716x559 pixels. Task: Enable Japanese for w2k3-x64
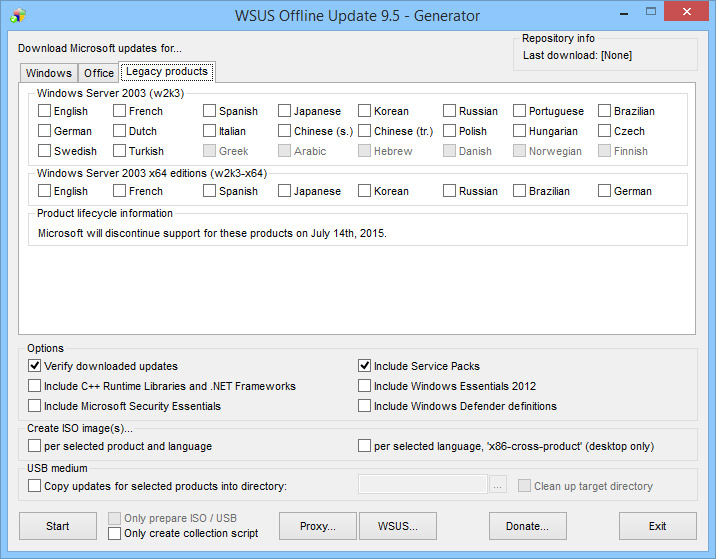(x=284, y=191)
